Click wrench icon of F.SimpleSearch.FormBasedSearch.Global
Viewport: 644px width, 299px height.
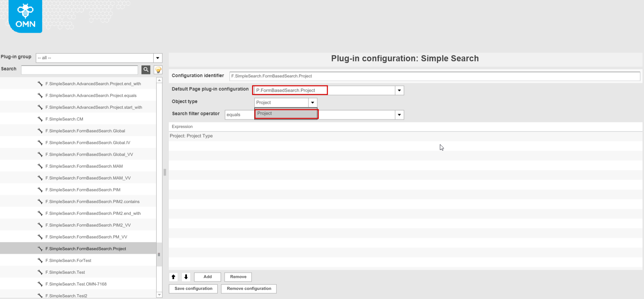pyautogui.click(x=40, y=131)
